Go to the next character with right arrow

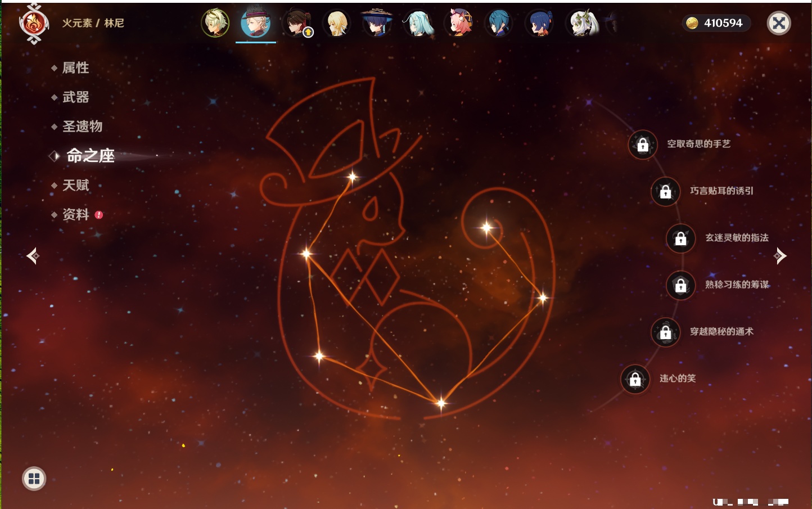click(x=780, y=256)
